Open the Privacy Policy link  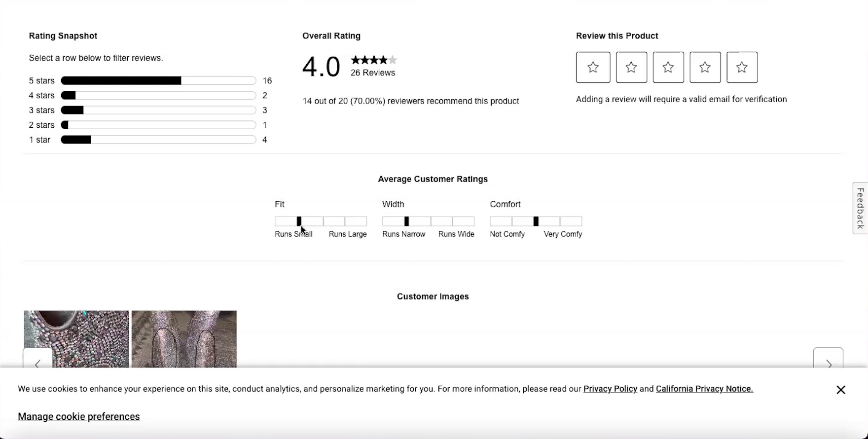point(610,389)
